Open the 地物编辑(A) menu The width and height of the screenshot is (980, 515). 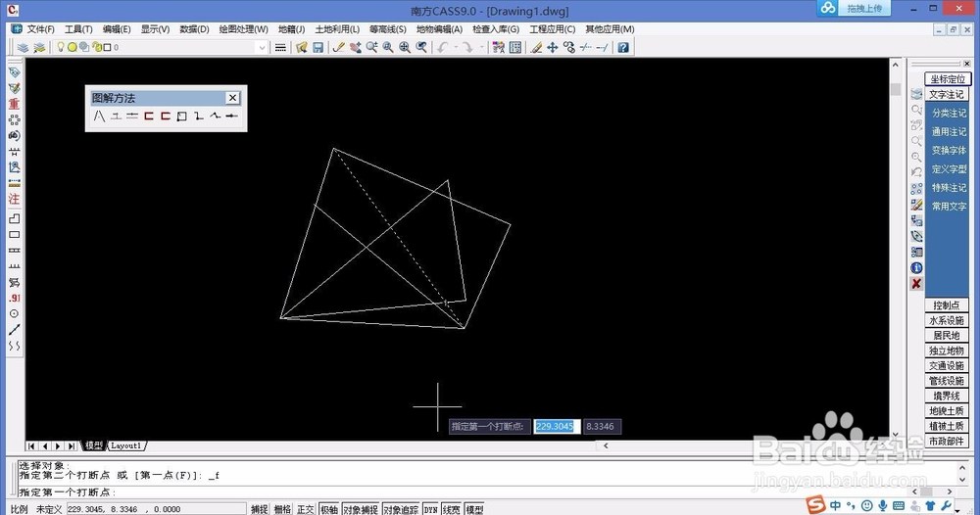439,29
